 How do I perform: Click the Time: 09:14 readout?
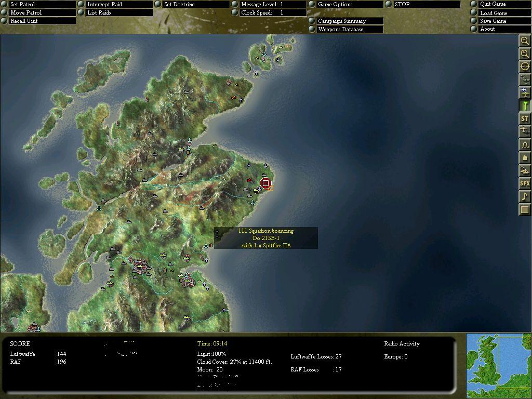[212, 344]
